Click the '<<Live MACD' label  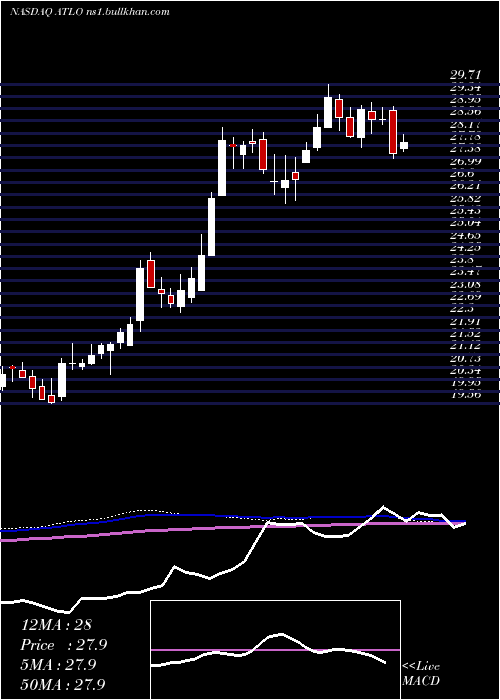tap(421, 673)
